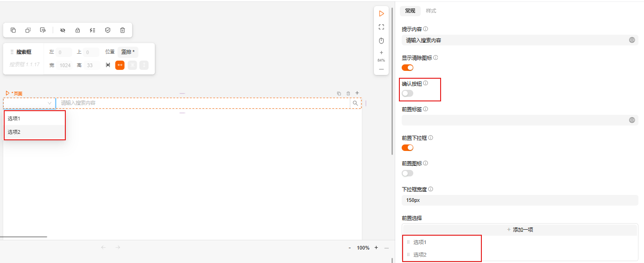Viewport: 644px width, 263px height.
Task: Click the trash icon in the top toolbar
Action: (x=122, y=30)
